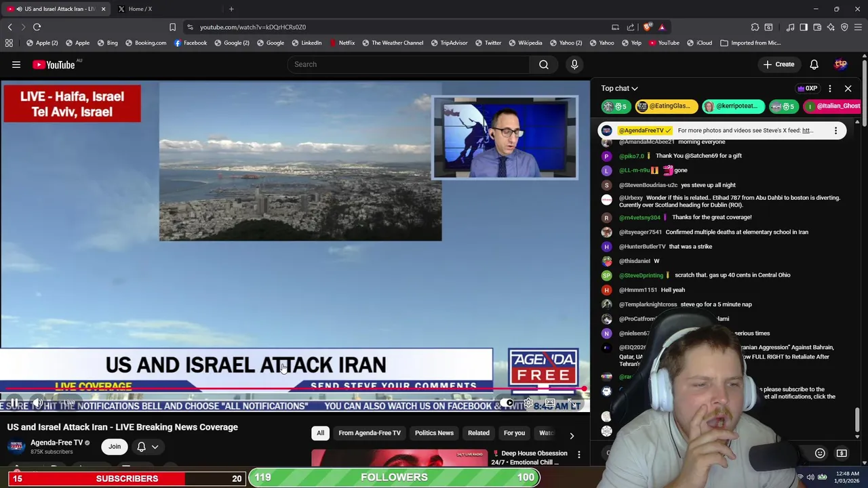
Task: Open Brave VPN shield icon
Action: (844, 27)
